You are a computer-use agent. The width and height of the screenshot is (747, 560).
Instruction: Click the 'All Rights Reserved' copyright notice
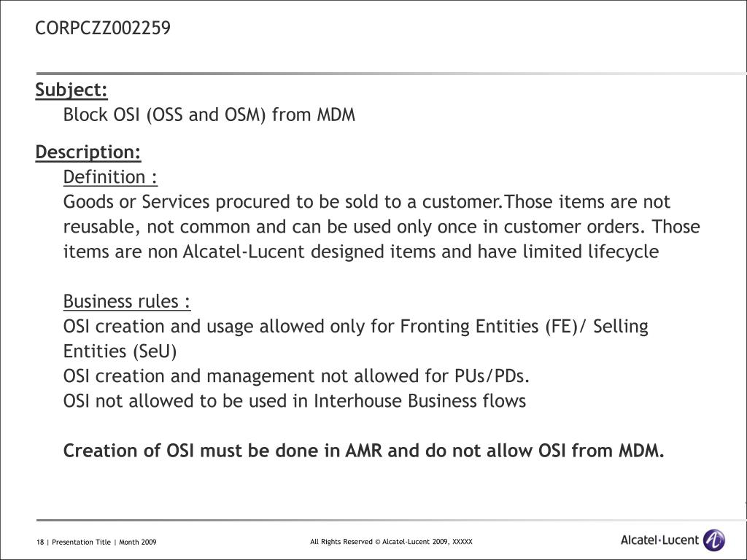tap(391, 542)
